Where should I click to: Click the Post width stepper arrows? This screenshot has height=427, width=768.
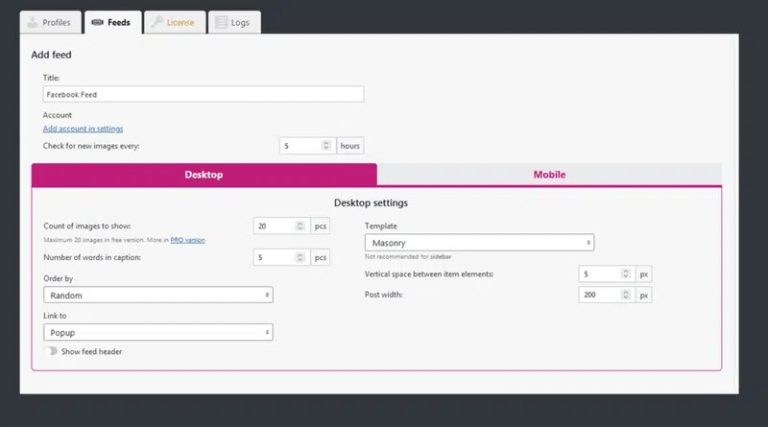coord(626,295)
